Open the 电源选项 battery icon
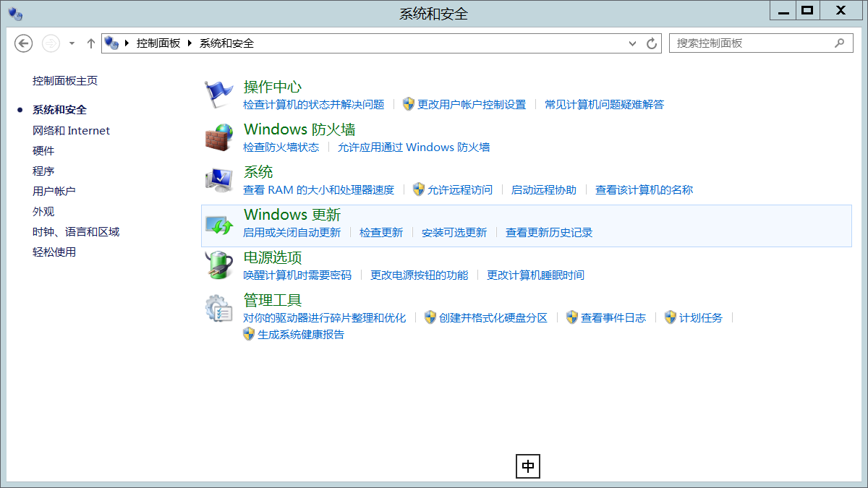 click(x=219, y=265)
